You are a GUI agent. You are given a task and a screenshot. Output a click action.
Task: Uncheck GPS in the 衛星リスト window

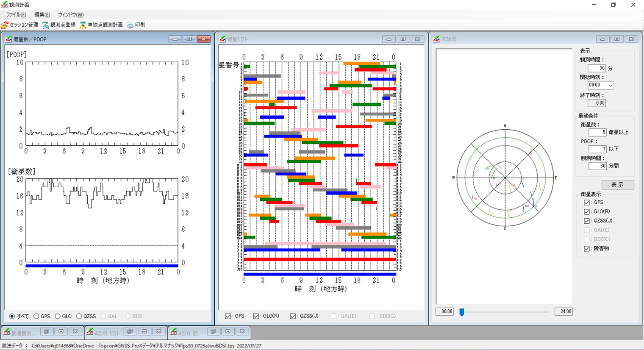[228, 316]
